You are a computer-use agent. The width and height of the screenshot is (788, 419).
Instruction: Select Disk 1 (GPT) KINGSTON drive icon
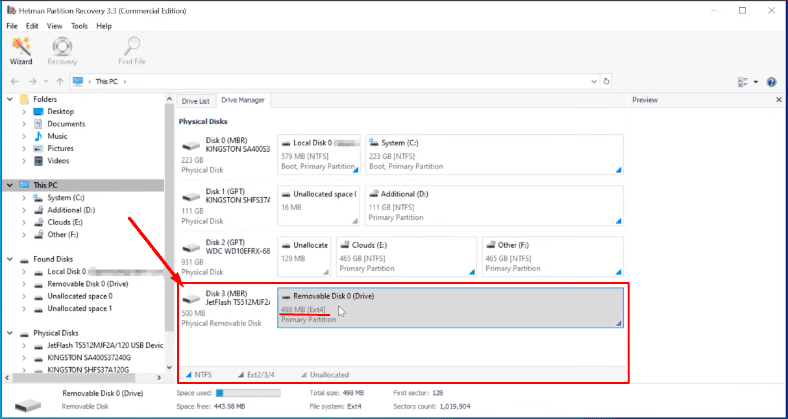[191, 198]
